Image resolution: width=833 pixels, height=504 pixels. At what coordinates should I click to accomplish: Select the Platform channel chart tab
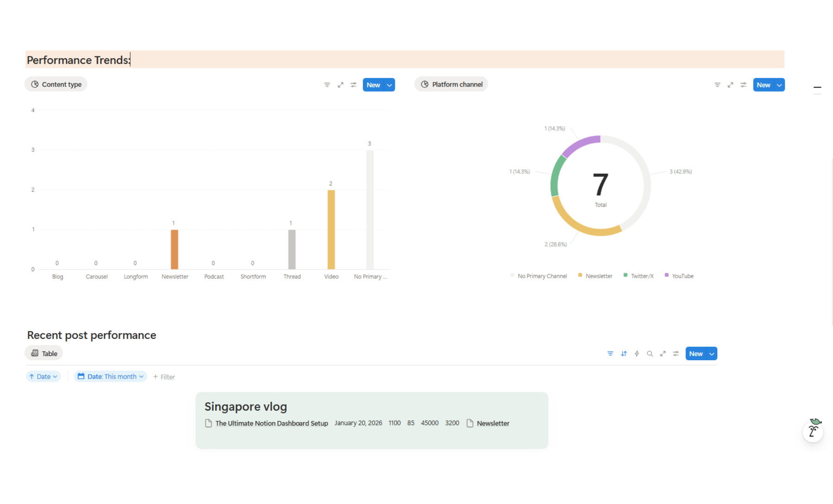pos(451,85)
